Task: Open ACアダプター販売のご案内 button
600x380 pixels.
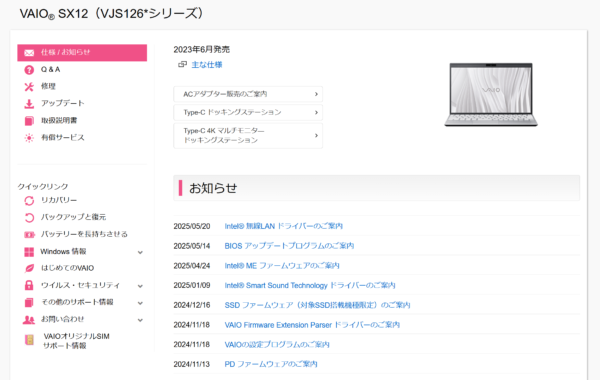Action: (x=248, y=94)
